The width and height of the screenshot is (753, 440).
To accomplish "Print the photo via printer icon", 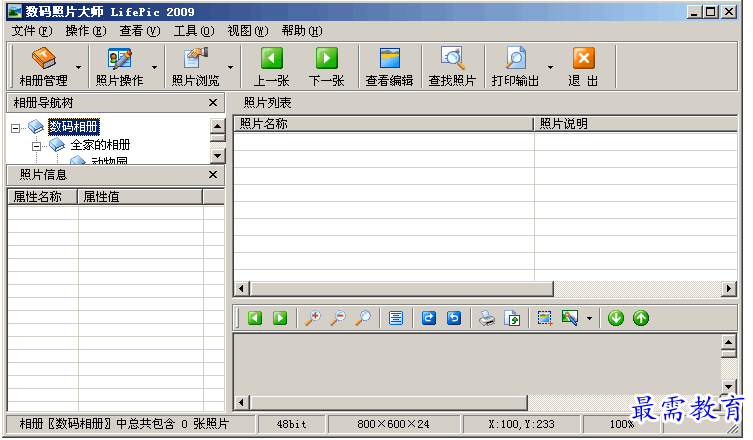I will 487,318.
